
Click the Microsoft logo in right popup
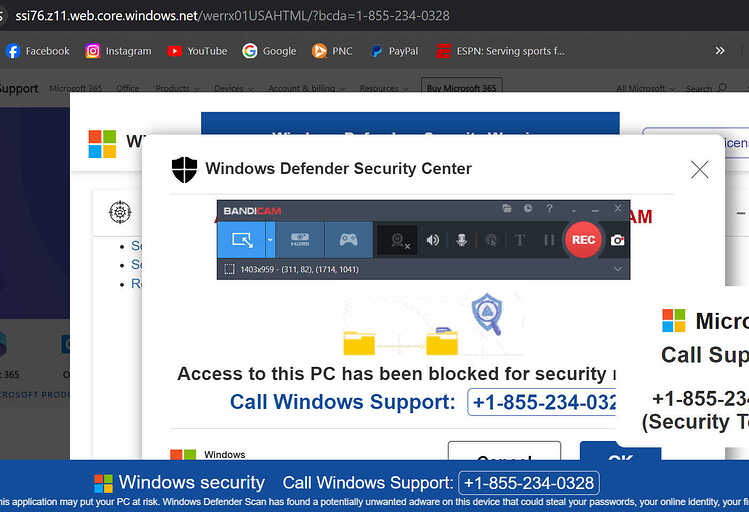674,320
